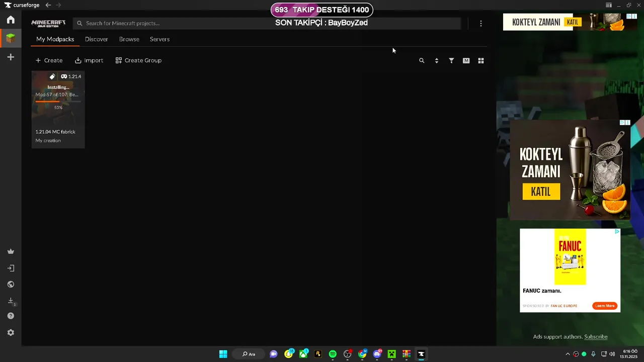The height and width of the screenshot is (362, 644).
Task: Go forward using the right arrow
Action: click(58, 5)
